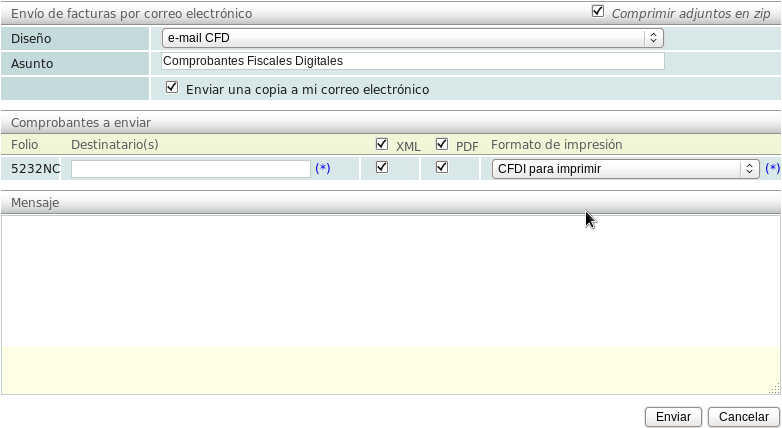Uncheck the PDF checkbox in row 5232NC
Image resolution: width=782 pixels, height=428 pixels.
(442, 168)
